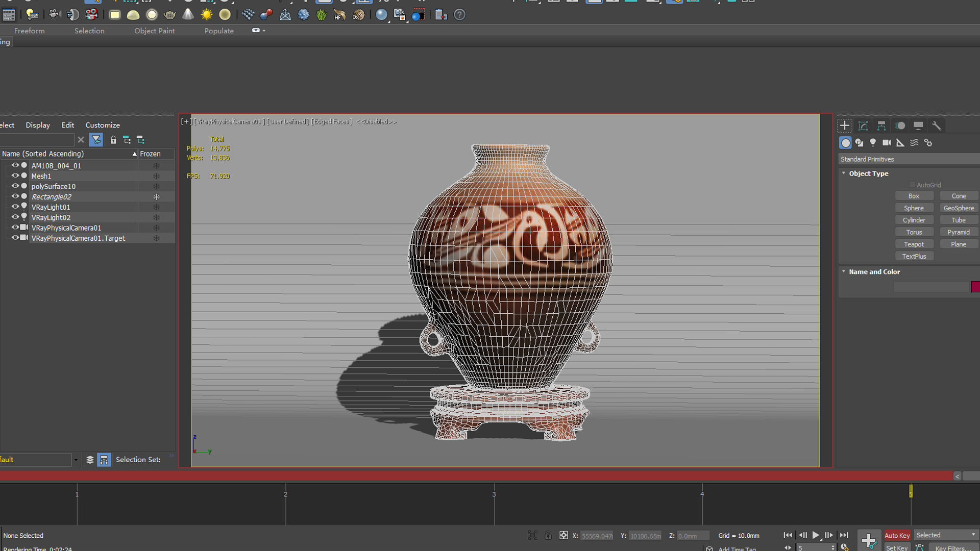Select the Cameras category icon
Viewport: 980px width, 551px height.
(x=887, y=143)
